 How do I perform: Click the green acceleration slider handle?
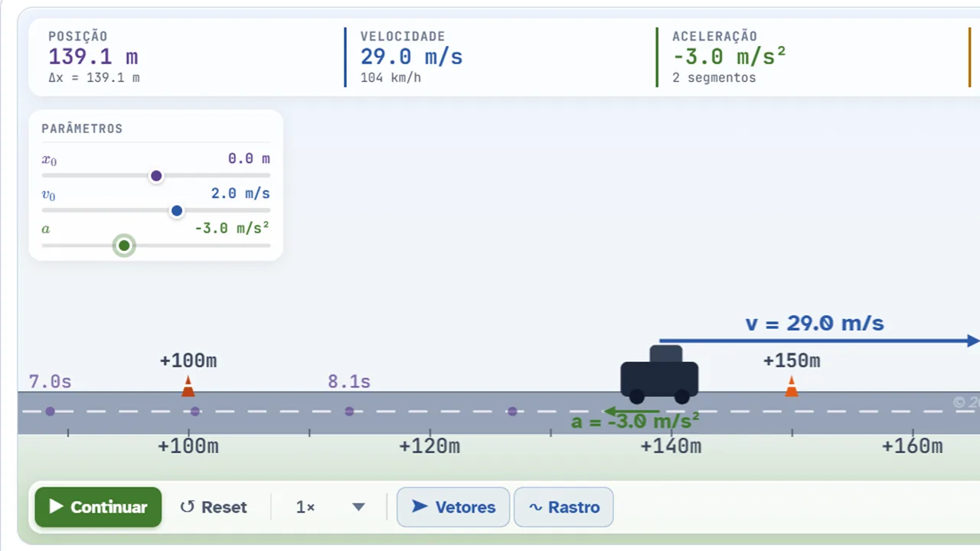124,246
